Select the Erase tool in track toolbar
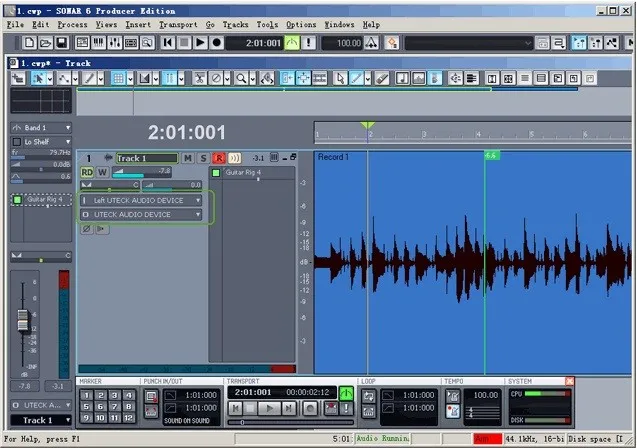 coord(382,78)
